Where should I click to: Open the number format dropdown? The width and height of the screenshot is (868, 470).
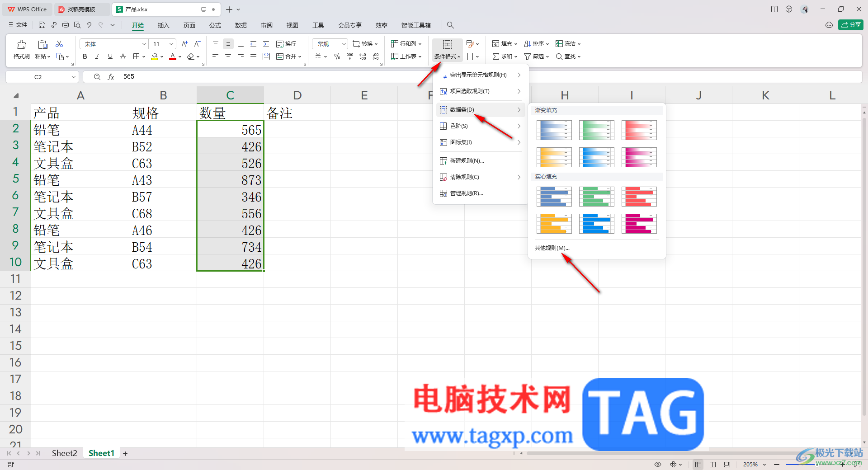tap(344, 44)
